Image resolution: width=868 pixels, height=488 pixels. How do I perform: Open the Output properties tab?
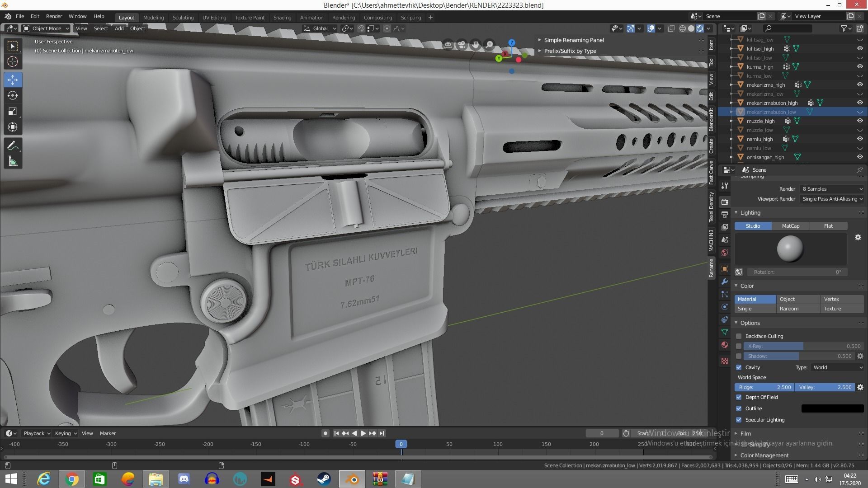click(725, 214)
